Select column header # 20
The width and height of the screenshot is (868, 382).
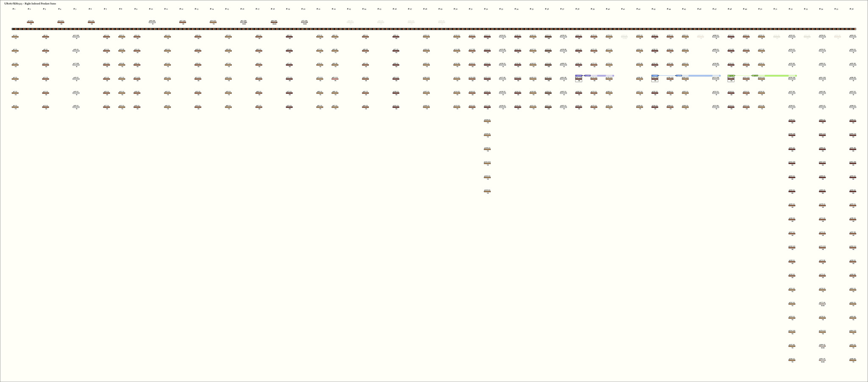pyautogui.click(x=303, y=9)
